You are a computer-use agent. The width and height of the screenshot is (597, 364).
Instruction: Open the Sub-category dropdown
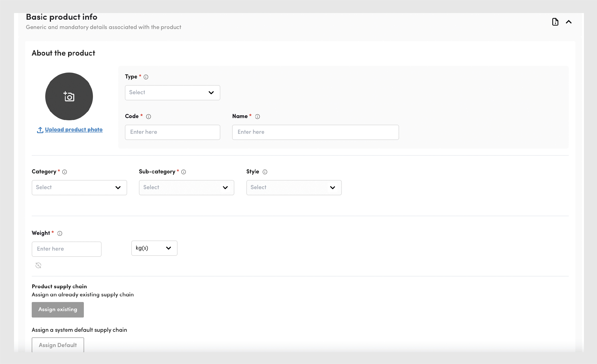186,188
